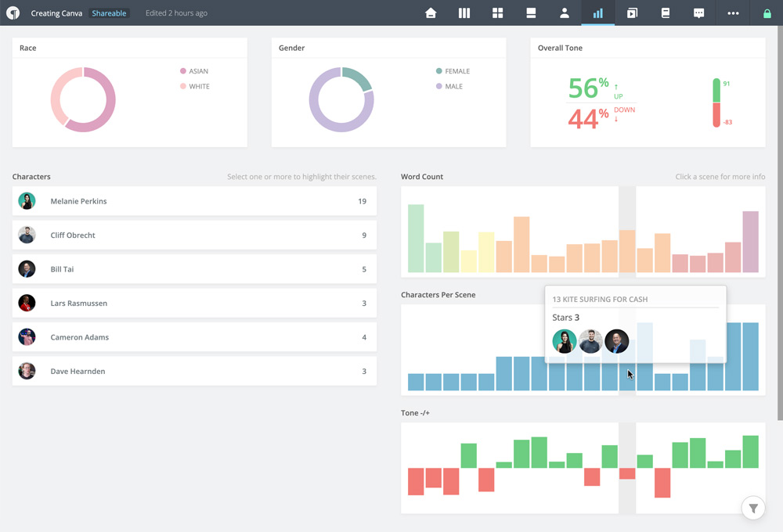Click the pink Asian segment of the Race donut
The height and width of the screenshot is (532, 783).
click(x=110, y=106)
